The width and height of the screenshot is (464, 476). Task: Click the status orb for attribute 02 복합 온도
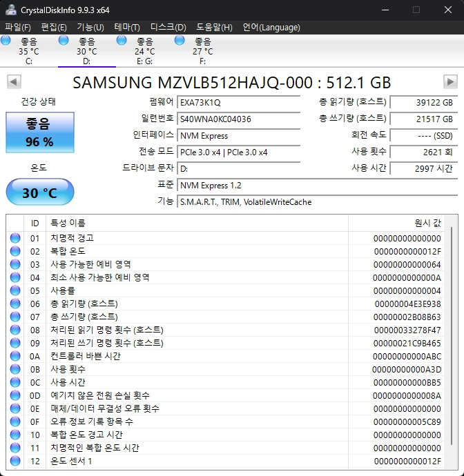tap(15, 251)
